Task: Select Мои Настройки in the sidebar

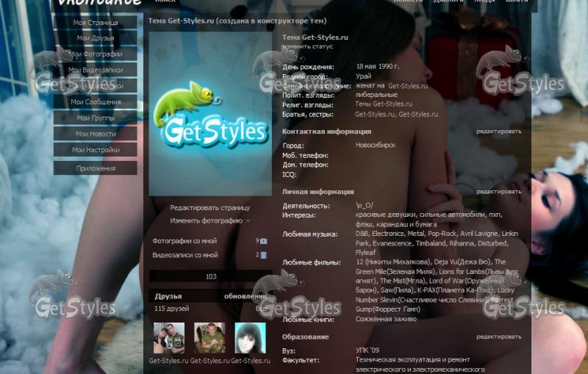Action: coord(96,150)
